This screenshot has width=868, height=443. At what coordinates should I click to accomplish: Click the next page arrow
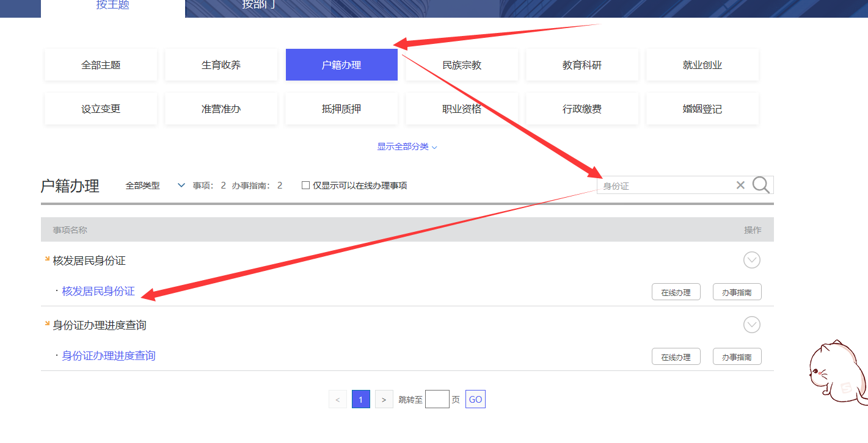(384, 398)
